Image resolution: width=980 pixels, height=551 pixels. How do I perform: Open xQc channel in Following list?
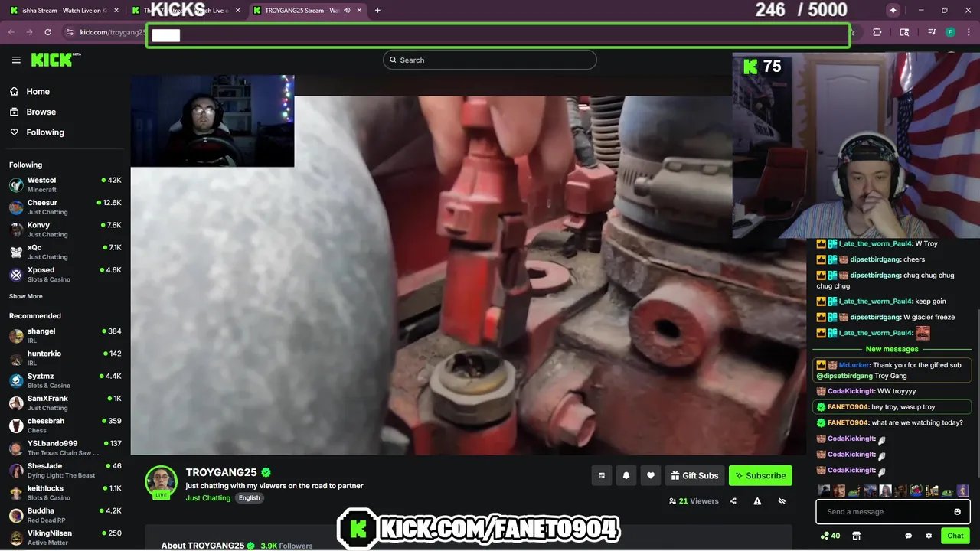(x=65, y=252)
